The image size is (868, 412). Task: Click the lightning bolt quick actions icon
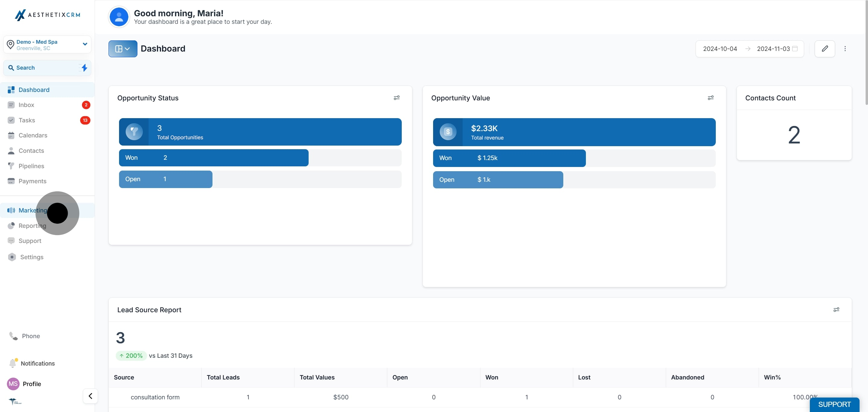[x=84, y=68]
